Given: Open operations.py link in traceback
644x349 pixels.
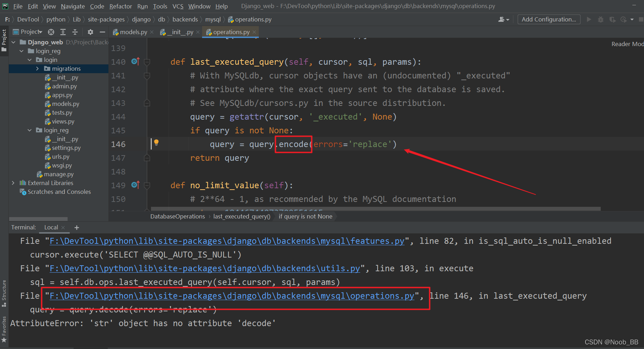Looking at the screenshot, I should point(232,296).
